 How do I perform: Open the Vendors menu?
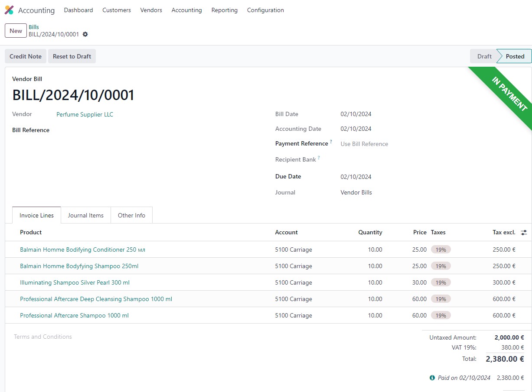coord(151,10)
